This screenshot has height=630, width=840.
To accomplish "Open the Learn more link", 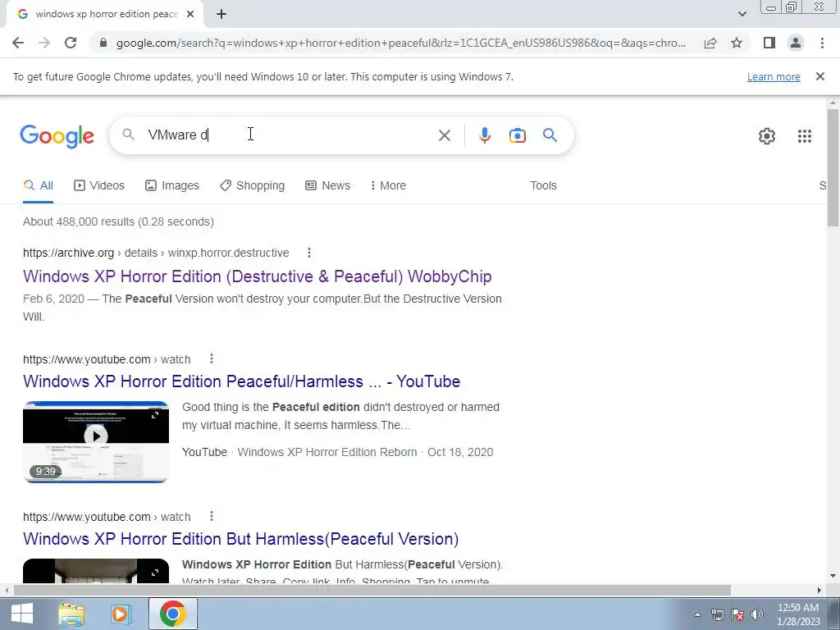I will 774,76.
